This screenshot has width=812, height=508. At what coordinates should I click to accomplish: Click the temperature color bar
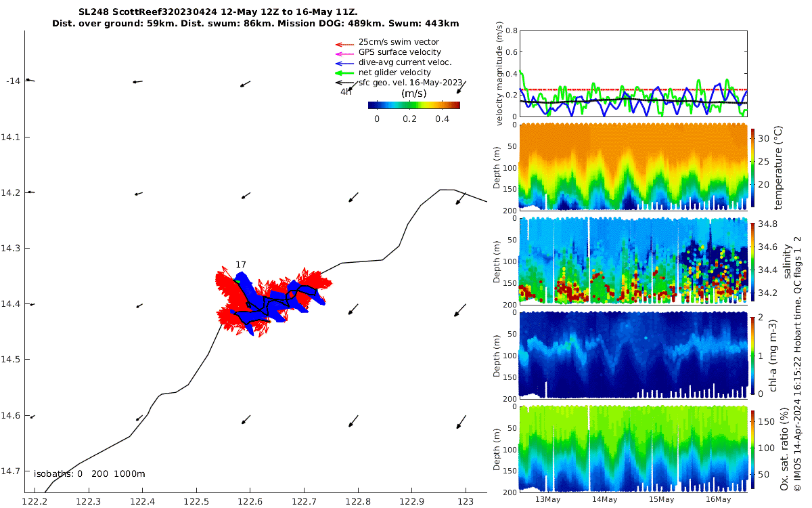754,167
